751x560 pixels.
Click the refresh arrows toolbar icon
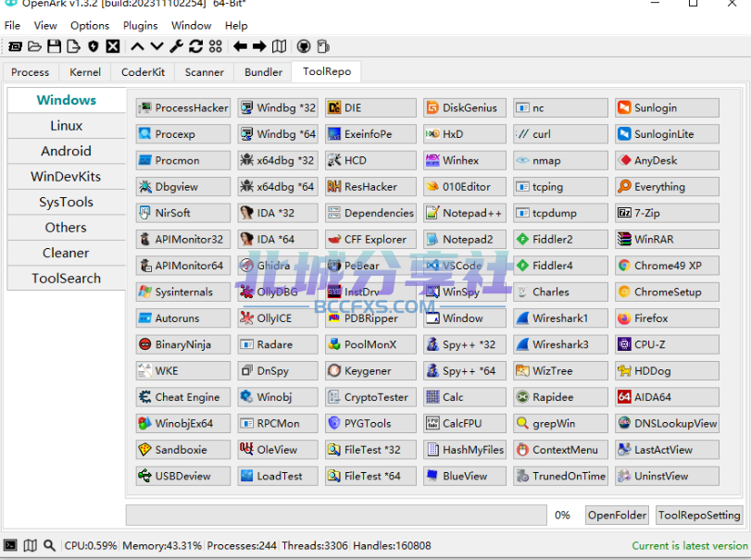point(196,46)
